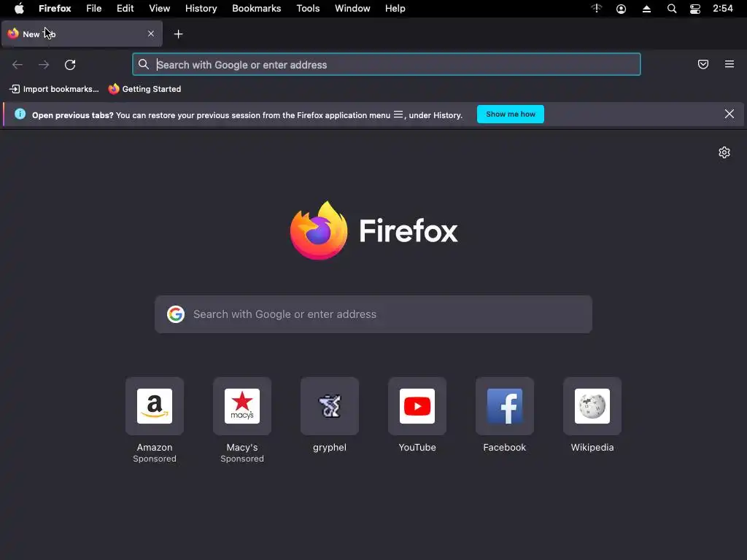The width and height of the screenshot is (747, 560).
Task: Click the eject icon in menu bar
Action: 646,9
